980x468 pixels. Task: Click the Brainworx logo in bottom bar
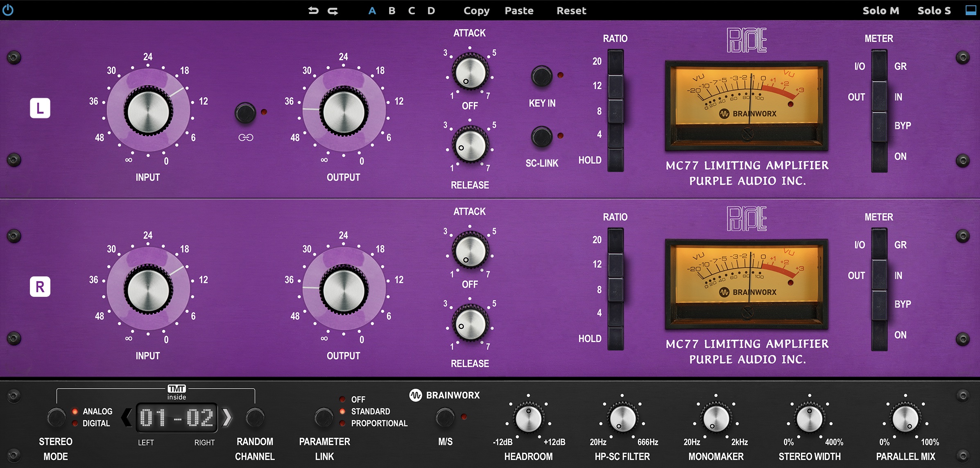coord(444,395)
